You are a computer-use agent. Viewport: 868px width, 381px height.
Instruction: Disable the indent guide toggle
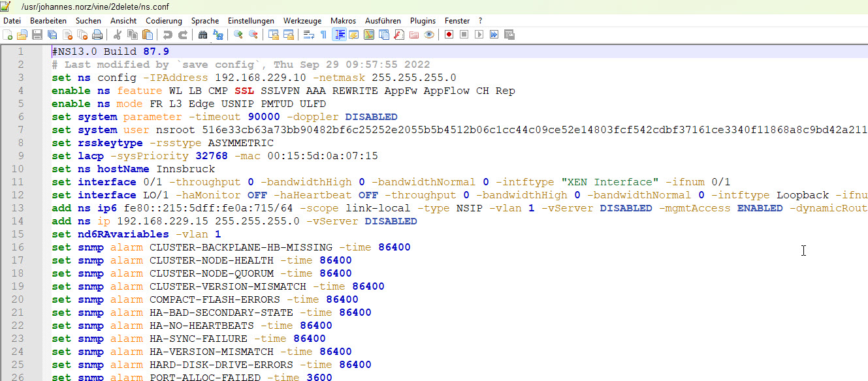pos(339,35)
